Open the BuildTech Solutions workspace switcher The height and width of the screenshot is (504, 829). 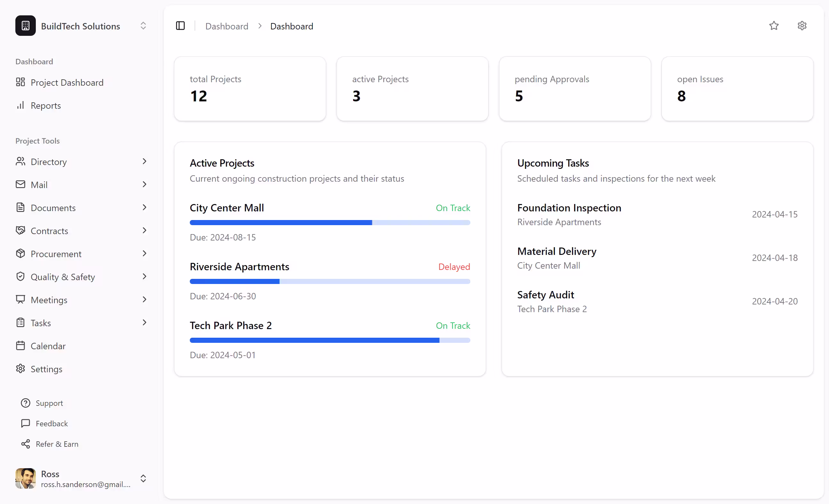(143, 26)
